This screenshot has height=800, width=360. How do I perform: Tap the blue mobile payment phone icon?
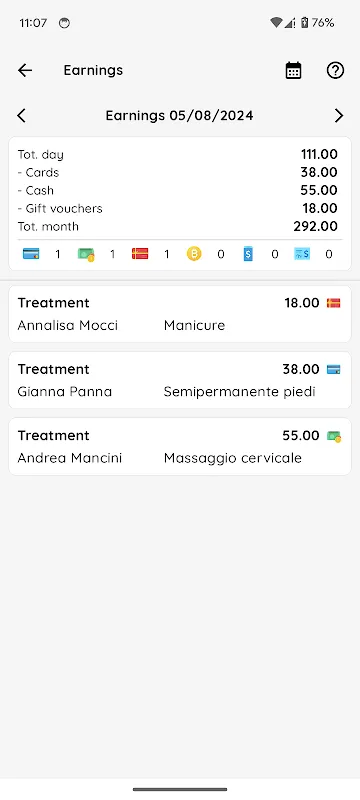pyautogui.click(x=248, y=254)
